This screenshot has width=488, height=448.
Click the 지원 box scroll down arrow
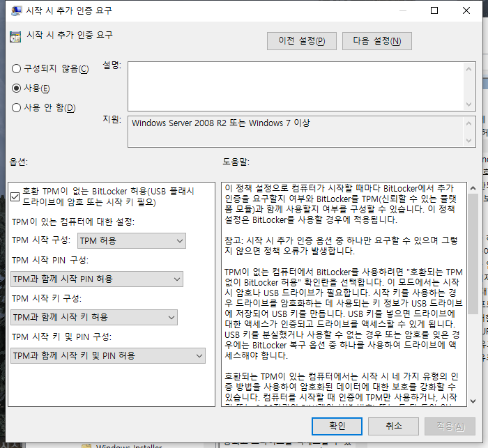point(468,141)
